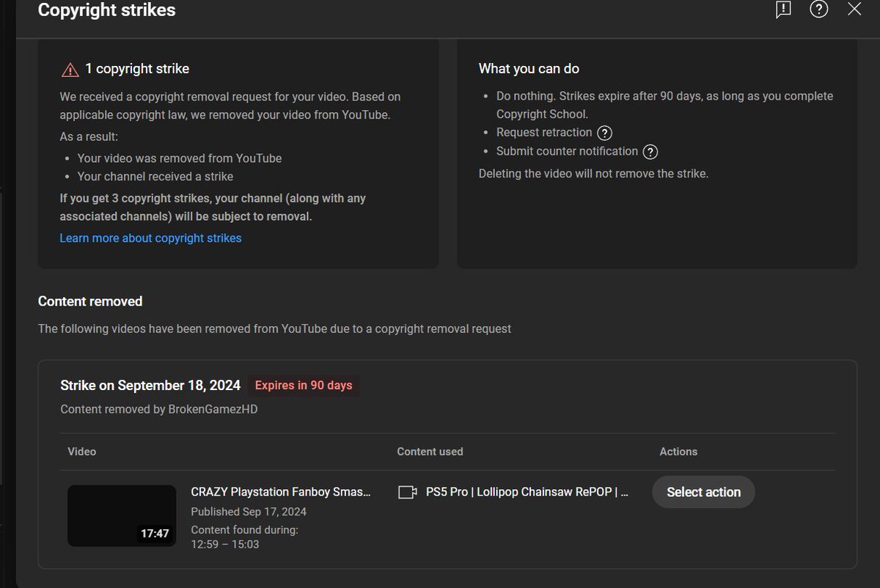Click the CRAZY Playstation Fanboy video title
The width and height of the screenshot is (880, 588).
click(x=281, y=492)
